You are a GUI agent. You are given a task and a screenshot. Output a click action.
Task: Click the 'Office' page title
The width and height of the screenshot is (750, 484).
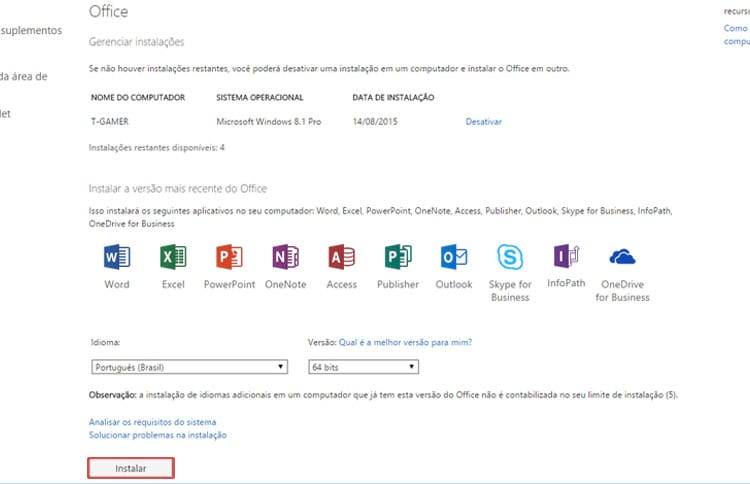[109, 11]
